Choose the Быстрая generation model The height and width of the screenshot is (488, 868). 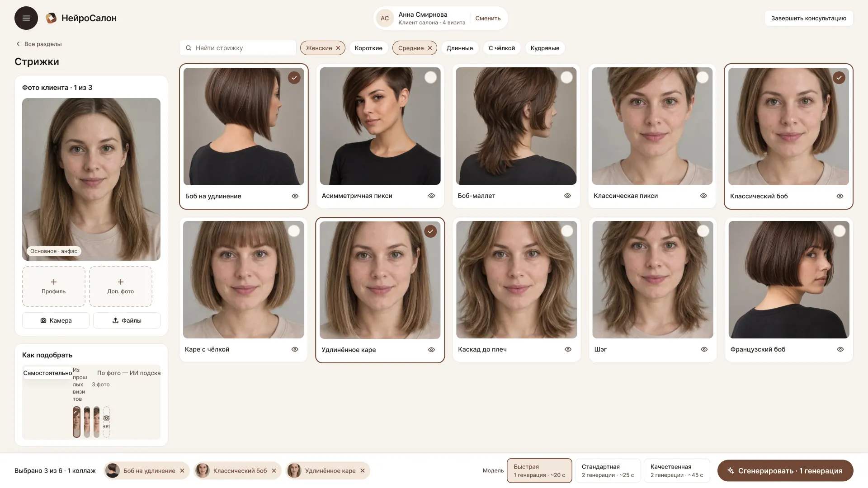[x=539, y=471]
